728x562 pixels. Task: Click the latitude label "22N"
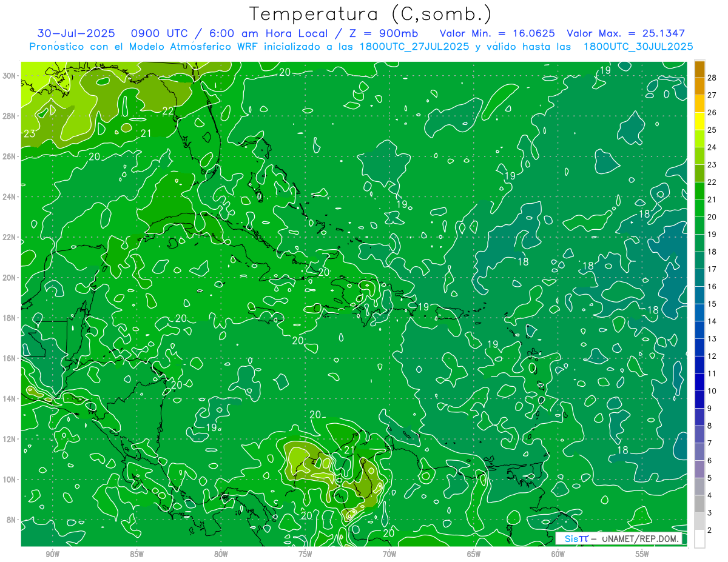[x=10, y=237]
